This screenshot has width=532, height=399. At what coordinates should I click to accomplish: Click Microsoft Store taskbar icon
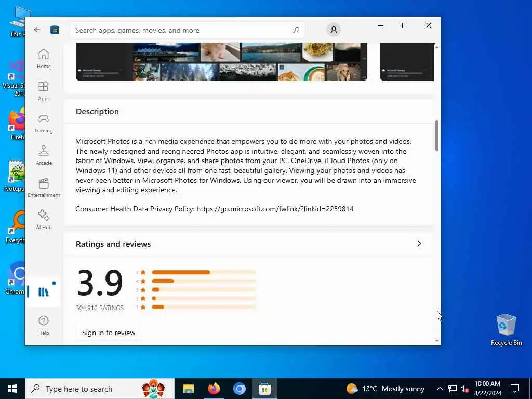264,389
